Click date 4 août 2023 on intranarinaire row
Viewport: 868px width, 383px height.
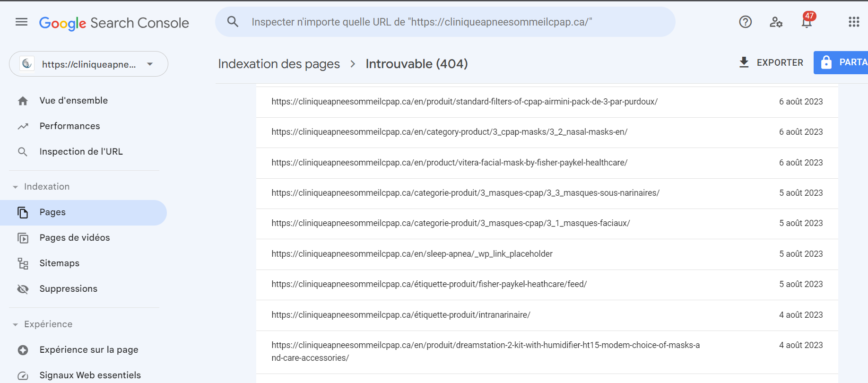pyautogui.click(x=801, y=315)
